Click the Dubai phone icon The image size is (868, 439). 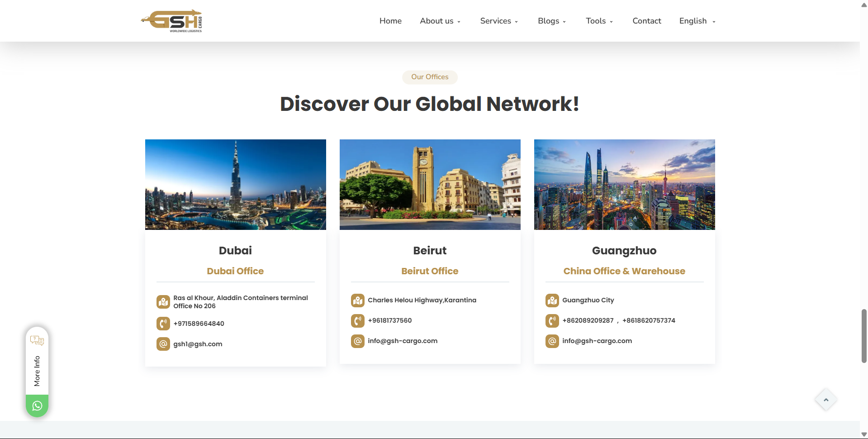click(x=163, y=324)
